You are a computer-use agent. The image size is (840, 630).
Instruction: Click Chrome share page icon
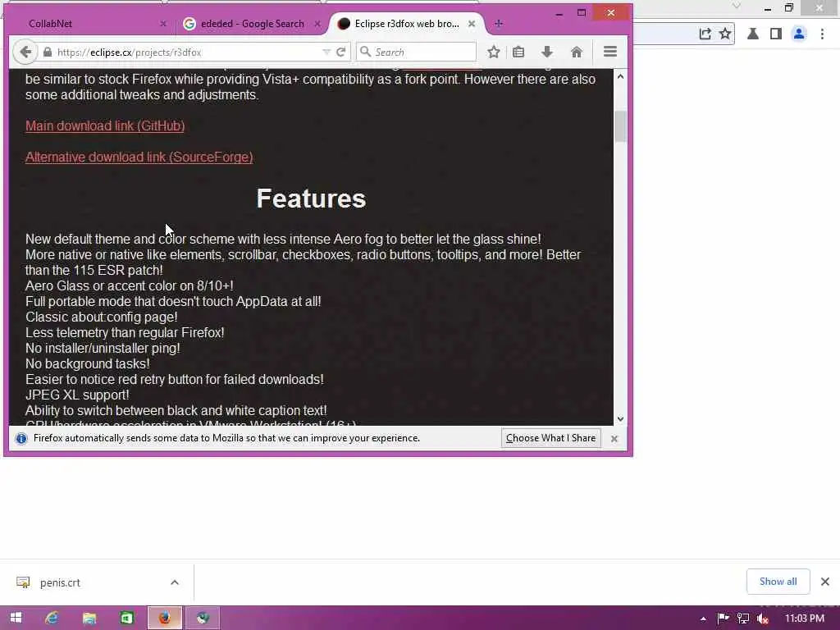705,34
